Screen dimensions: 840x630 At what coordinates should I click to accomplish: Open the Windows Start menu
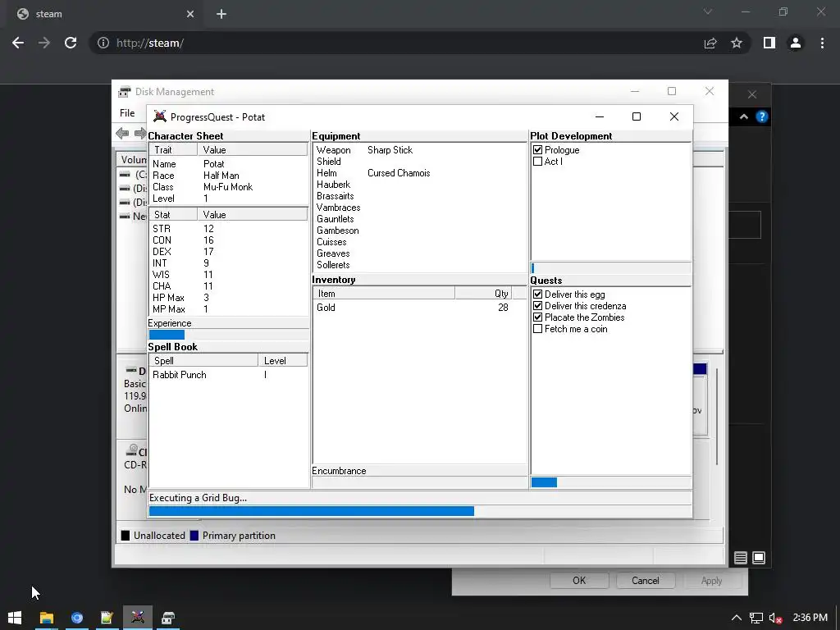(x=15, y=618)
